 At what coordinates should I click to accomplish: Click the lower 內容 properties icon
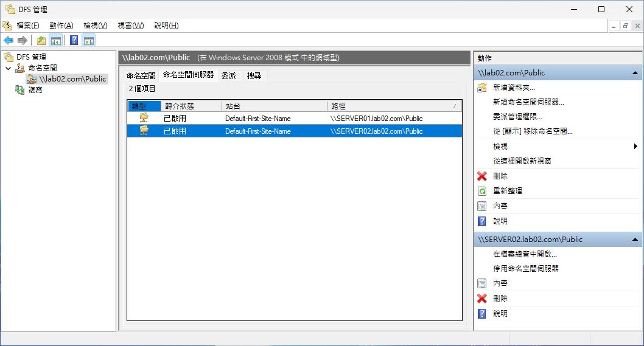(482, 283)
